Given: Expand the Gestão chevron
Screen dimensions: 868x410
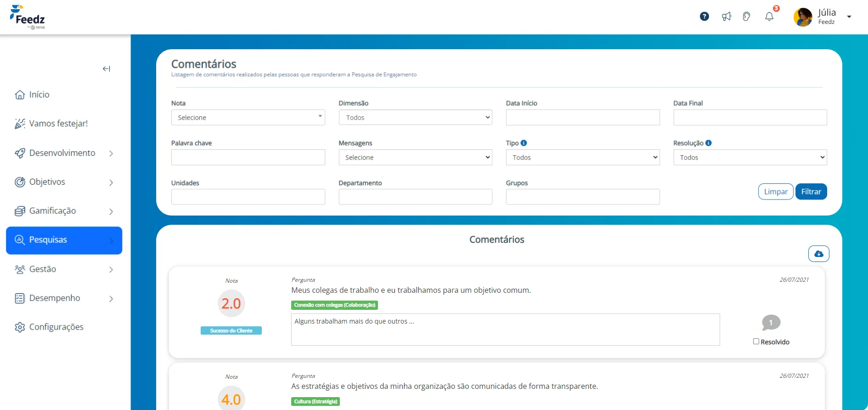Looking at the screenshot, I should pyautogui.click(x=111, y=270).
